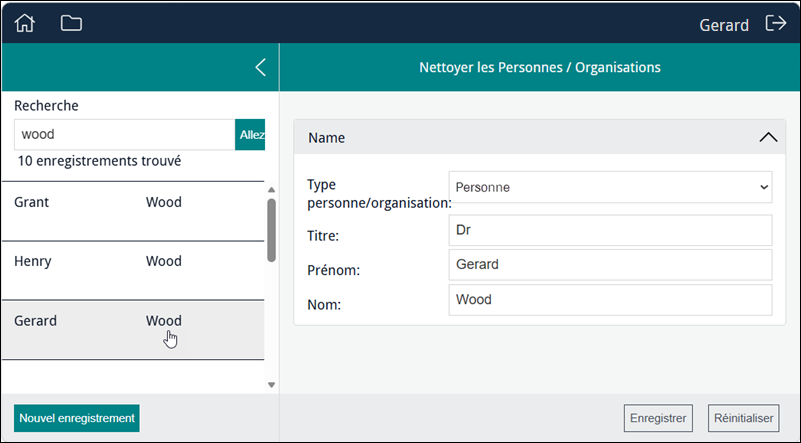Collapse the search panel with left chevron
This screenshot has width=801, height=443.
coord(261,67)
